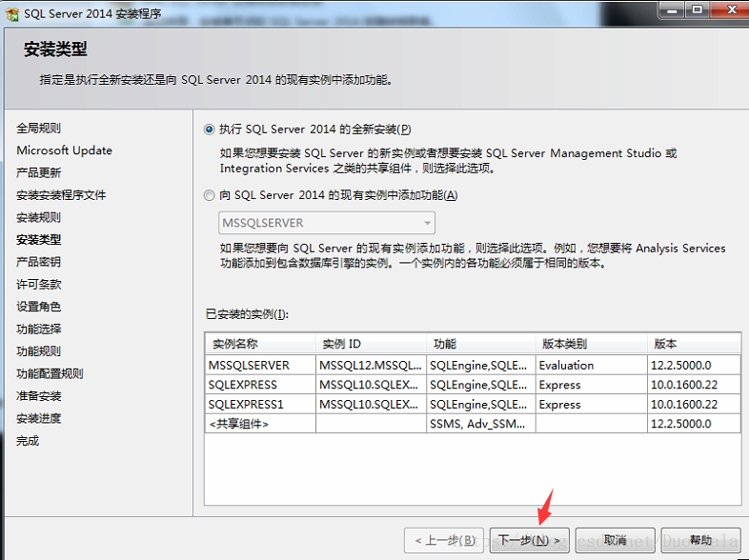Go to the 产品密钥 step
This screenshot has height=560, width=749.
pyautogui.click(x=39, y=262)
